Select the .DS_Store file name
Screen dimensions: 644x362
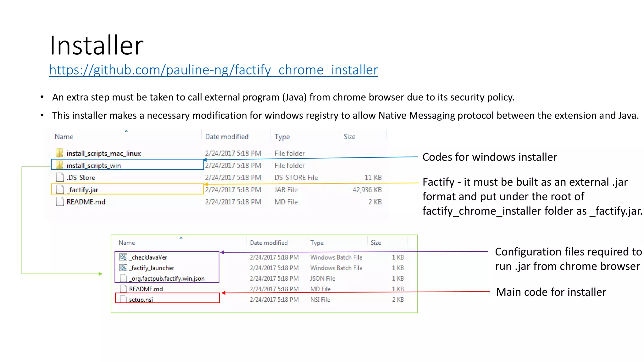coord(81,178)
